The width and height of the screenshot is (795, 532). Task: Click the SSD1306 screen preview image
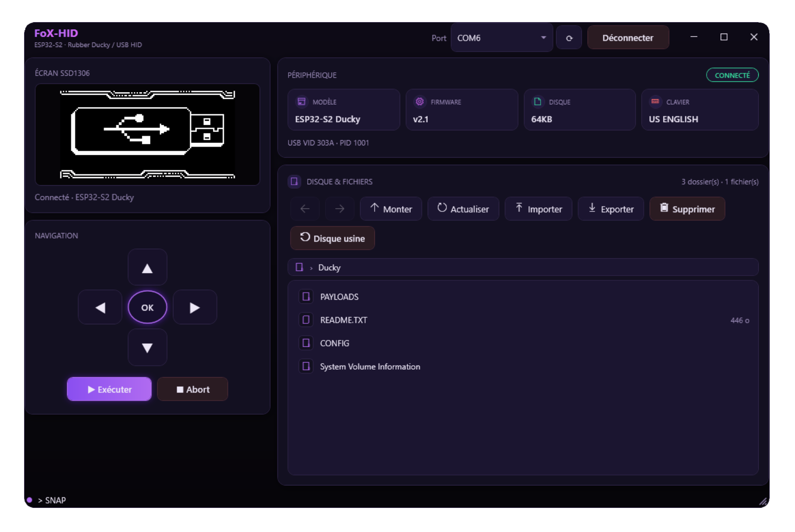click(147, 135)
